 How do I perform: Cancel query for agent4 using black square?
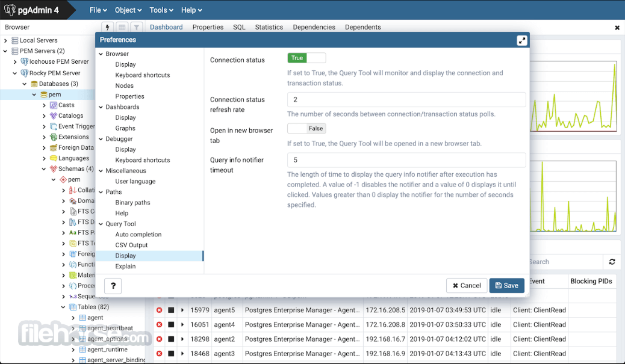click(171, 324)
